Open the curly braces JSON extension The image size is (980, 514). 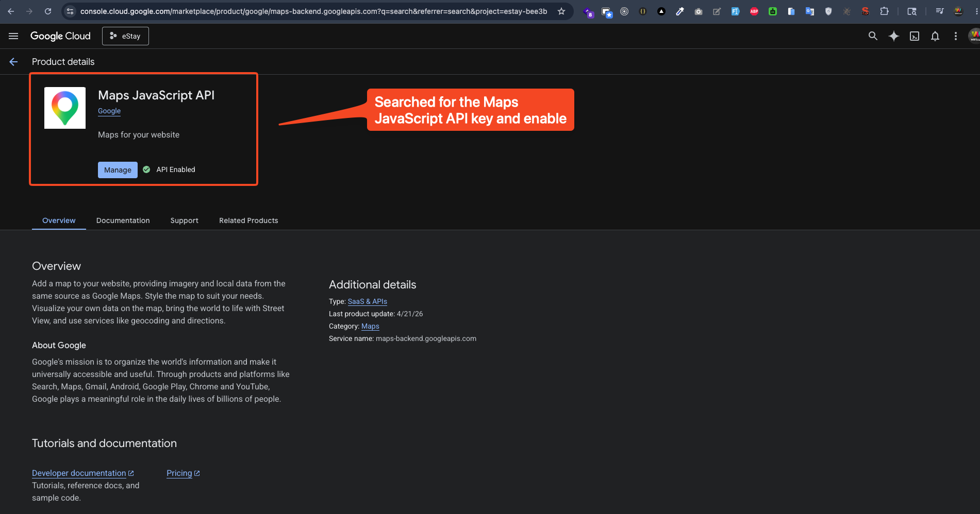(643, 11)
